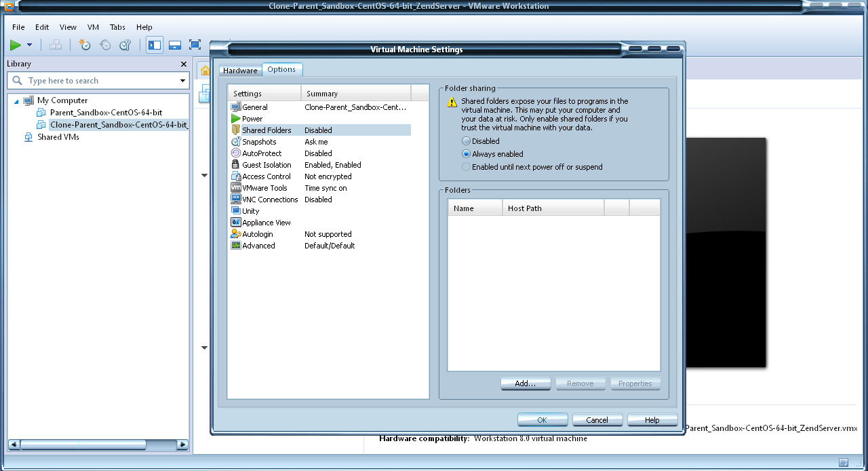The width and height of the screenshot is (868, 471).
Task: Open the Library search filter dropdown arrow
Action: coord(182,81)
